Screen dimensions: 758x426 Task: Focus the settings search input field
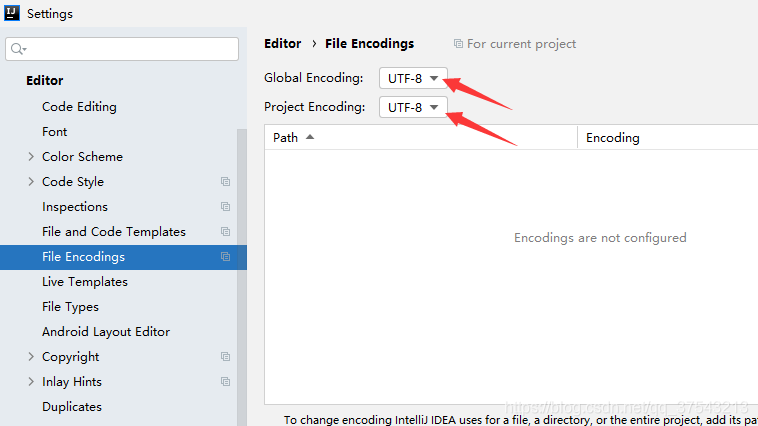[130, 49]
